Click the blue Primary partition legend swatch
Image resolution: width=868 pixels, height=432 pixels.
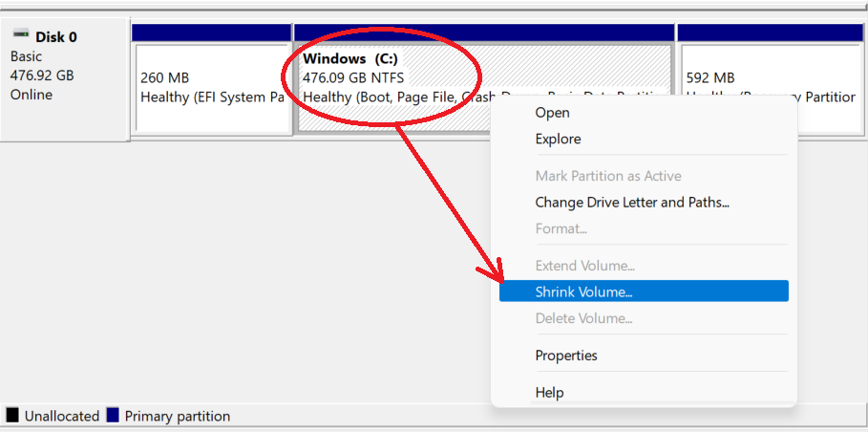coord(113,416)
